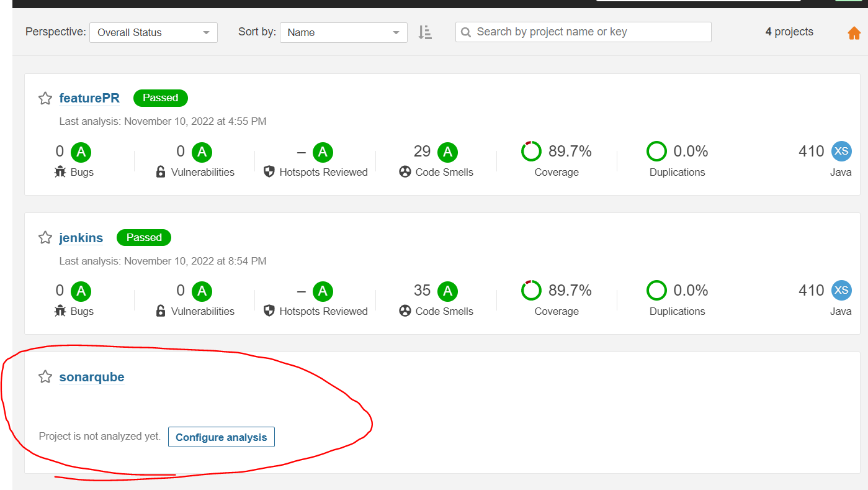This screenshot has height=490, width=868.
Task: Click featurePR XS size badge
Action: 841,151
